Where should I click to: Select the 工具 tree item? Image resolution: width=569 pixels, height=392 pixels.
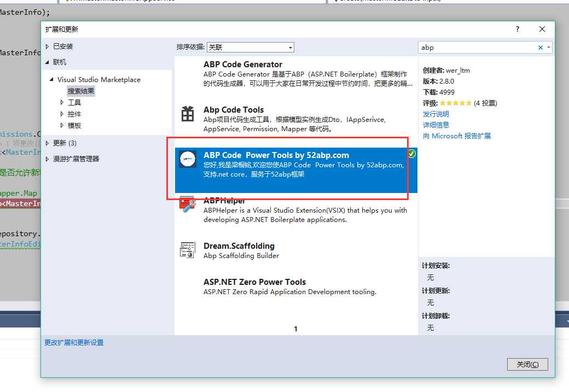74,103
